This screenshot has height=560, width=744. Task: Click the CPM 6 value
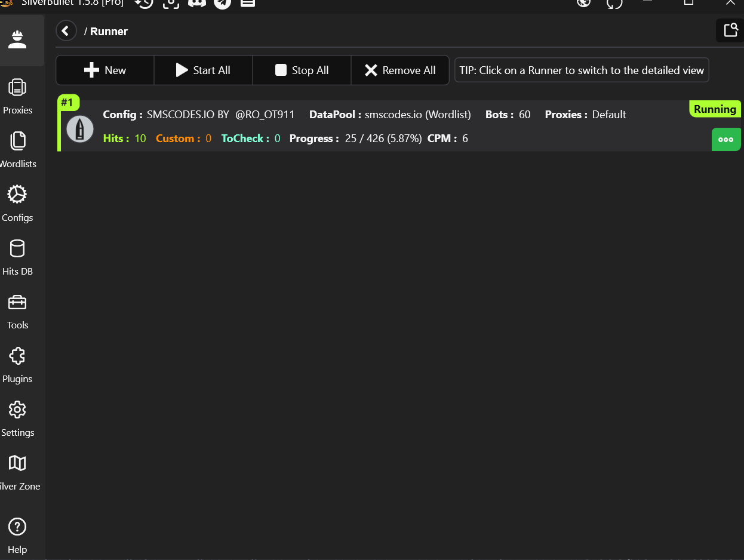click(448, 139)
